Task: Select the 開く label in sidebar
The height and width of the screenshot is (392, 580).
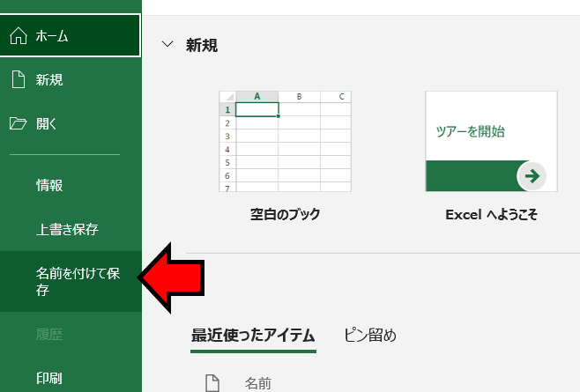Action: tap(47, 123)
